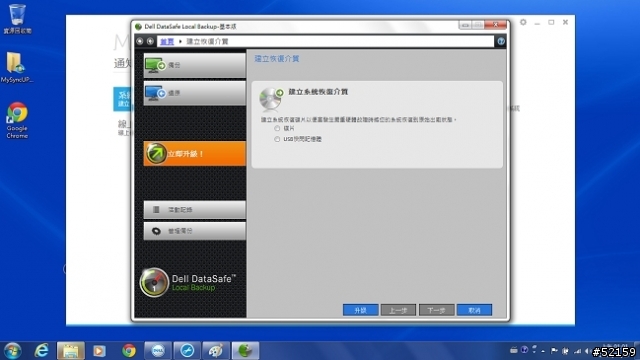640x360 pixels.
Task: Click the Action Center flag tray icon
Action: click(554, 351)
